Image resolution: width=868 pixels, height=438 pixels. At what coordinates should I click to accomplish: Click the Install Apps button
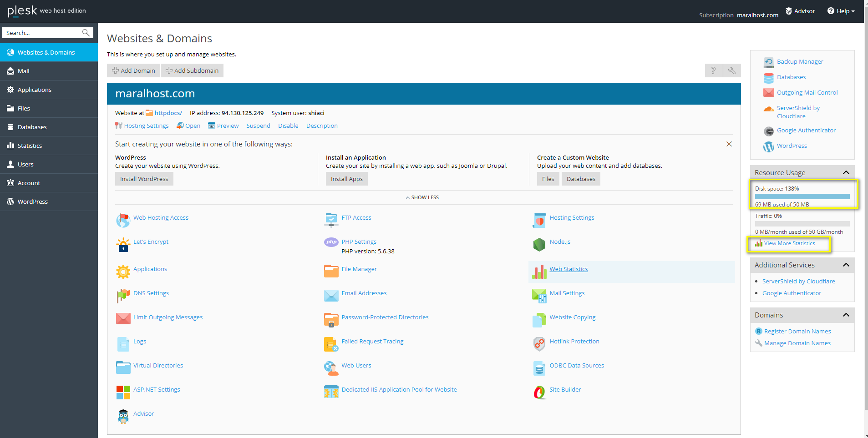pyautogui.click(x=346, y=179)
